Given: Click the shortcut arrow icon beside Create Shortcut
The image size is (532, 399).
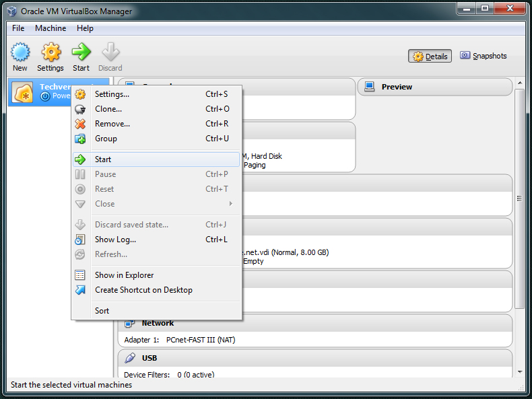Looking at the screenshot, I should 80,290.
